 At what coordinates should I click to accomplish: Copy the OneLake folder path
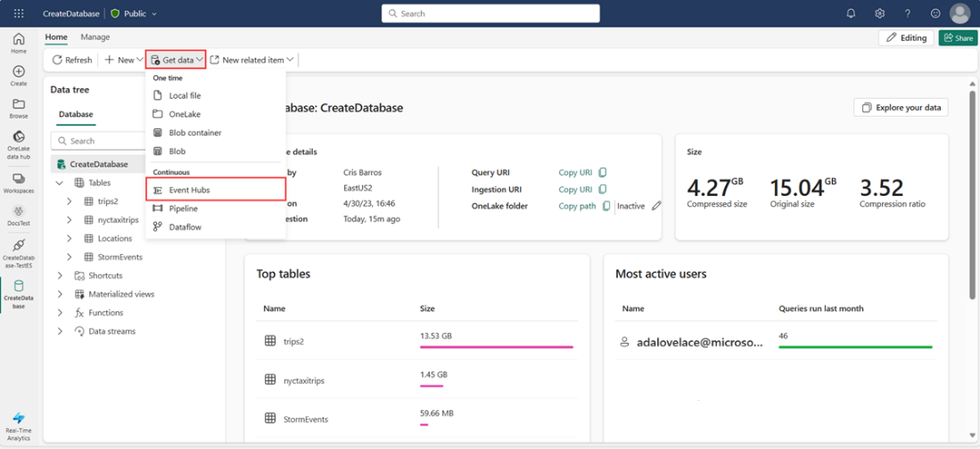(606, 206)
